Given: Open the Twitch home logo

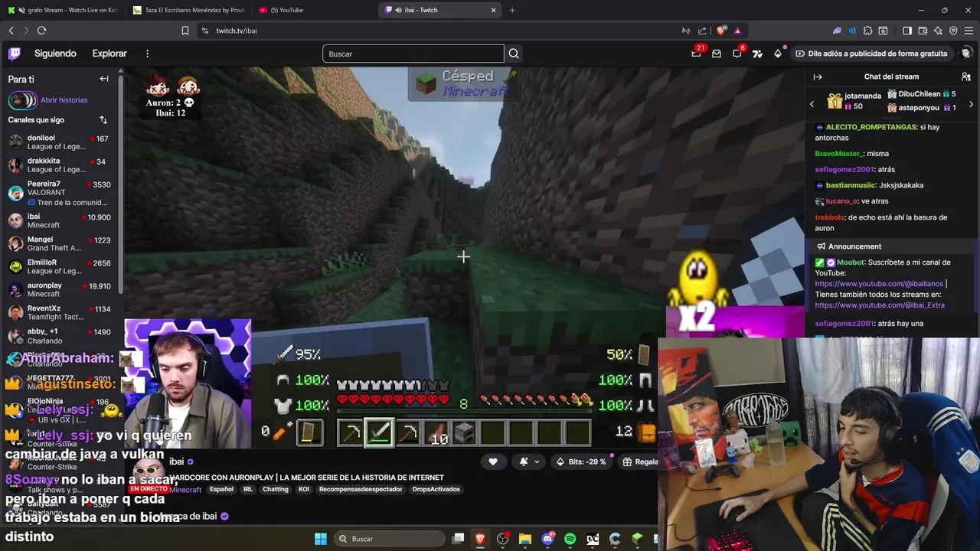Looking at the screenshot, I should (14, 54).
